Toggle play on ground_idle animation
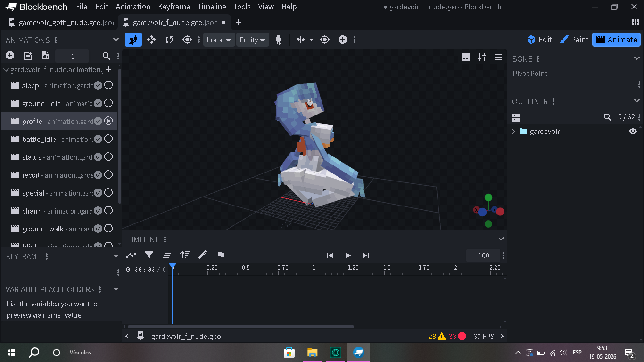Viewport: 644px width, 362px height. pos(108,103)
